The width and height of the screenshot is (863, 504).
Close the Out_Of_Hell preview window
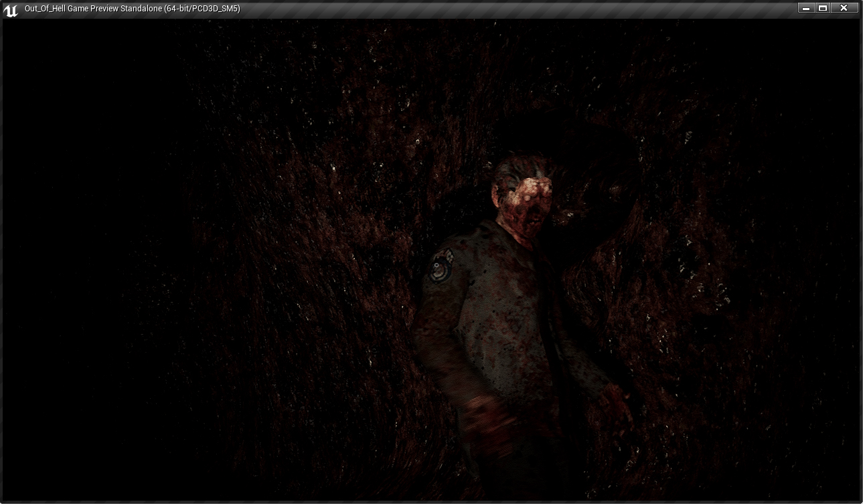tap(844, 8)
